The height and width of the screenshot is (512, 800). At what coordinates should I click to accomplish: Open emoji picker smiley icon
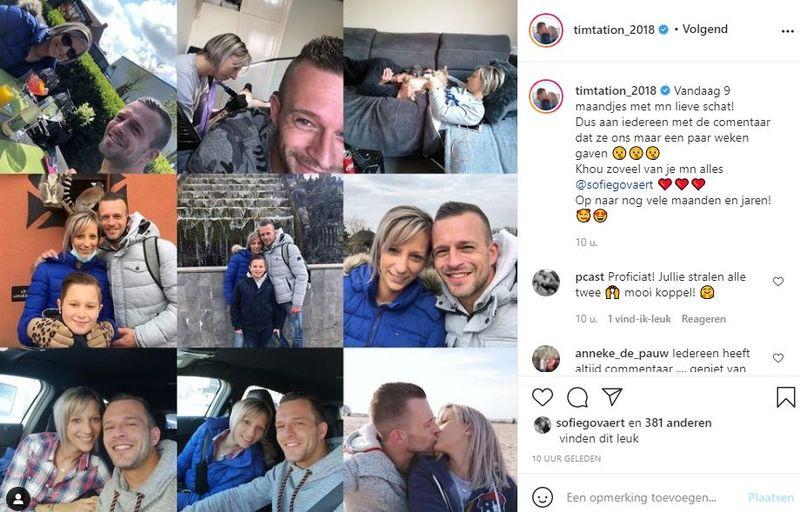pos(542,497)
